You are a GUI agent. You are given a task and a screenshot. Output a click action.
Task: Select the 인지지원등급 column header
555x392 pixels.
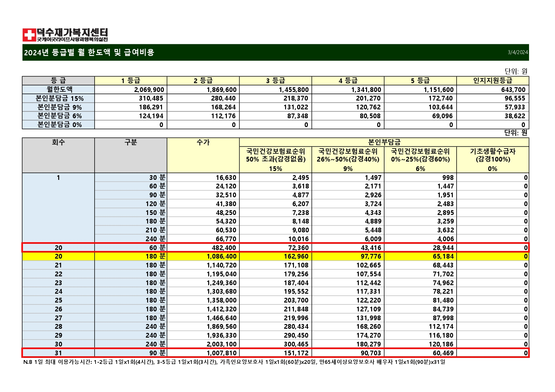pyautogui.click(x=492, y=81)
